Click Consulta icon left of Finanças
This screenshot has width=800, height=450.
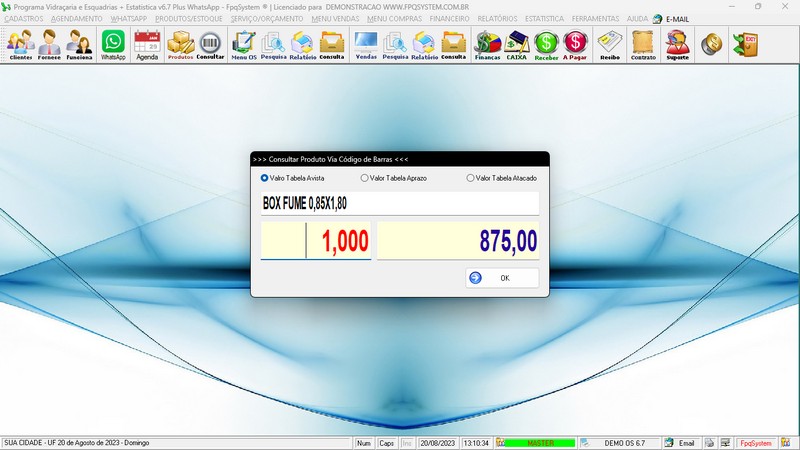(x=454, y=45)
